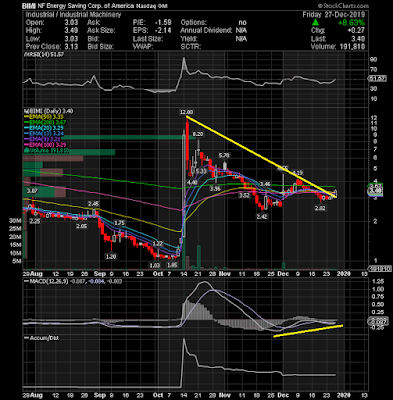The height and width of the screenshot is (400, 393).
Task: Click the Prev Close 3.13 value
Action: 71,47
